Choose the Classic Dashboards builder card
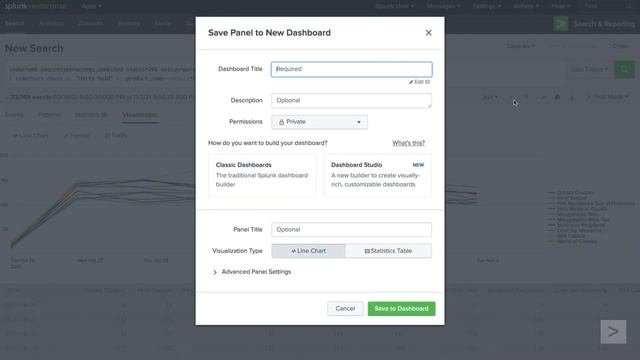This screenshot has height=360, width=640. pos(262,175)
